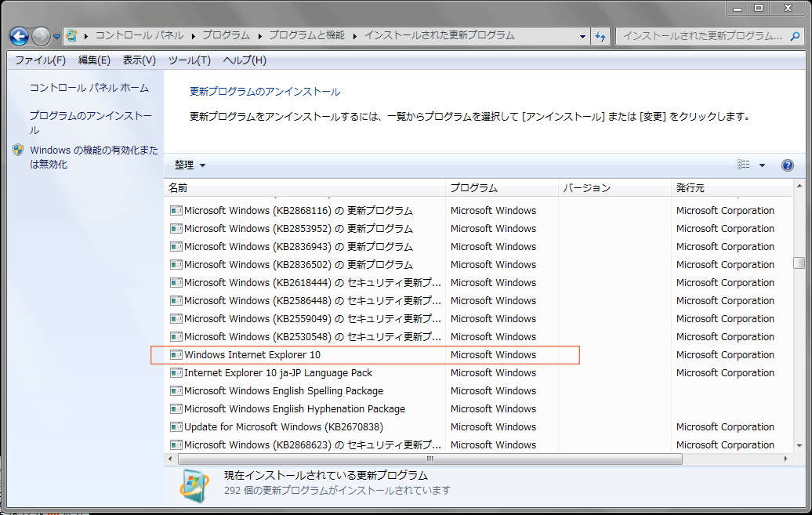Click icon of KB2853952 update row

click(176, 229)
